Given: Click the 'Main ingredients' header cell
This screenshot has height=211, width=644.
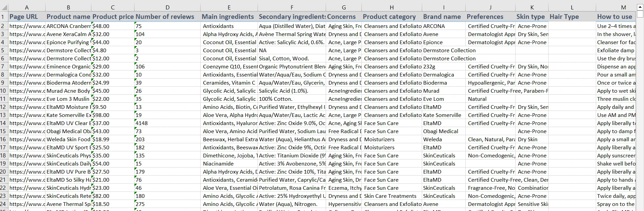Looking at the screenshot, I should coord(229,17).
